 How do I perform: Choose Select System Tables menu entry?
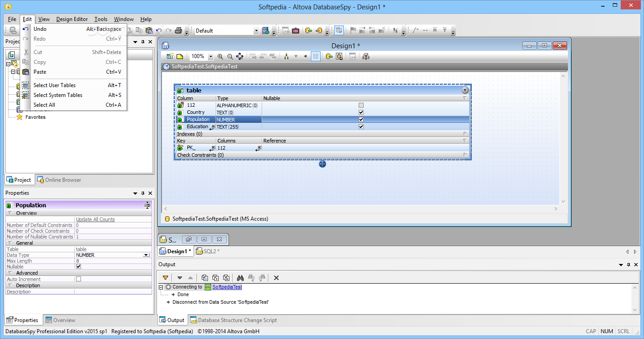[x=74, y=95]
